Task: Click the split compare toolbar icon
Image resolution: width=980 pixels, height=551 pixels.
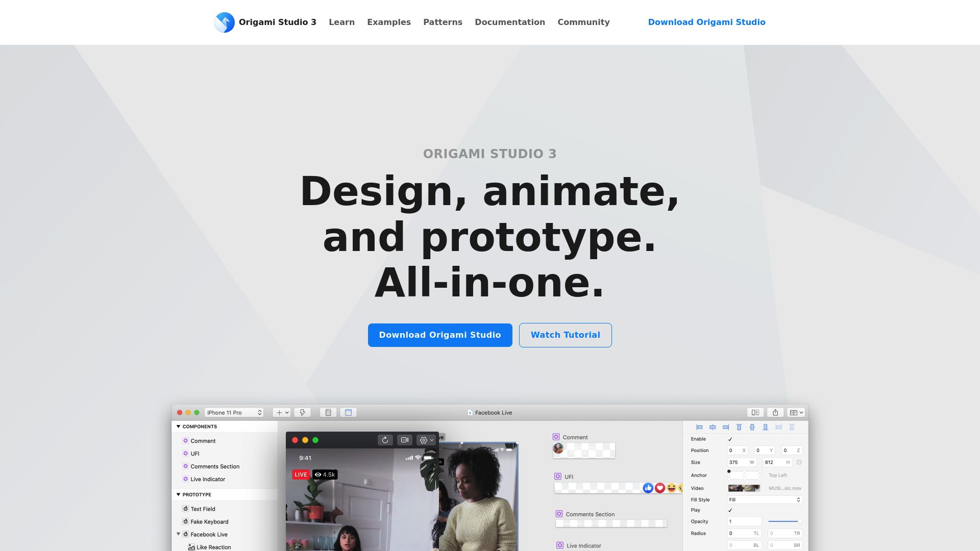Action: 755,413
